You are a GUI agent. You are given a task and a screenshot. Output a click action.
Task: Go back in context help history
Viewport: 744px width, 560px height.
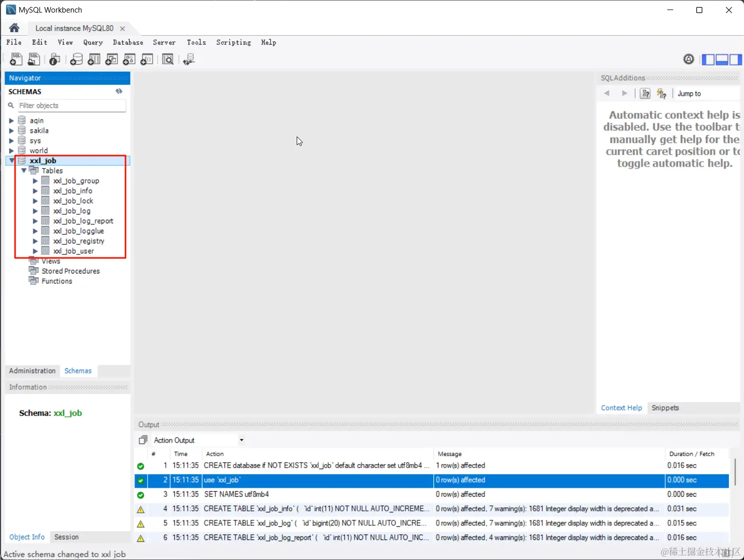[x=607, y=93]
